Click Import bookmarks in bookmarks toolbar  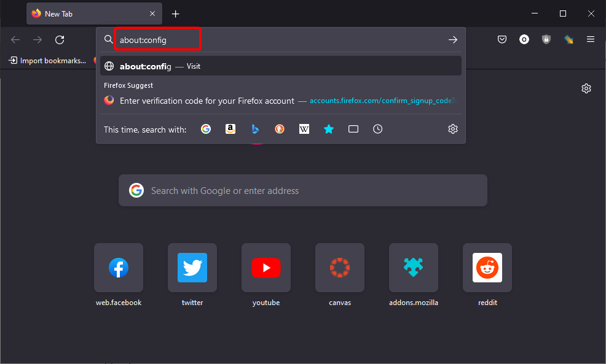[x=47, y=61]
